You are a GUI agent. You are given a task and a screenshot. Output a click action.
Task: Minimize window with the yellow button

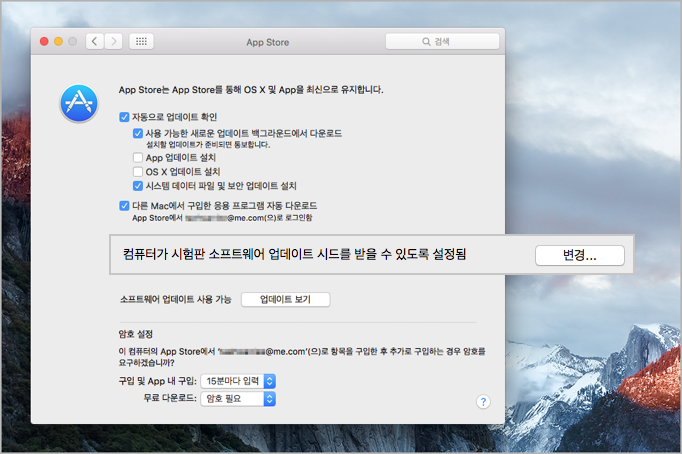[58, 41]
